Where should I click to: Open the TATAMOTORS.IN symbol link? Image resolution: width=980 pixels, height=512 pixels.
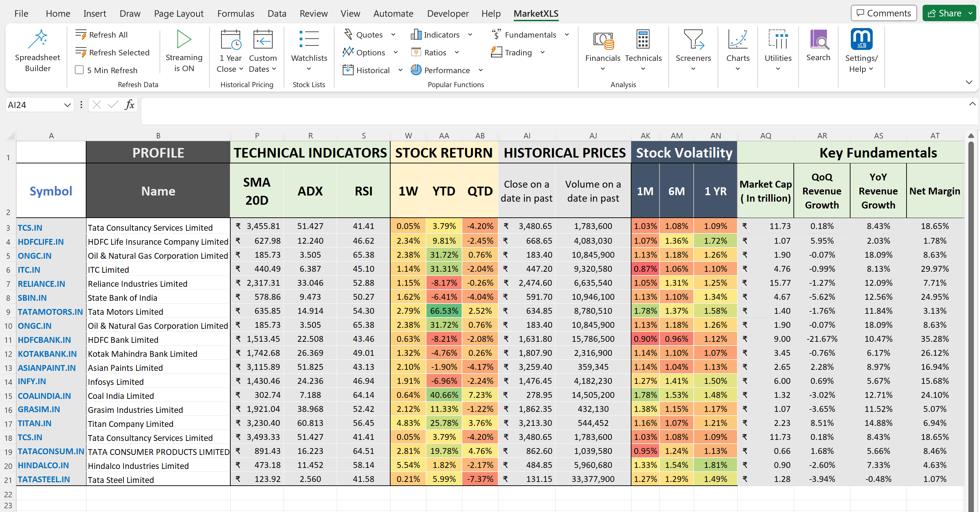[50, 312]
